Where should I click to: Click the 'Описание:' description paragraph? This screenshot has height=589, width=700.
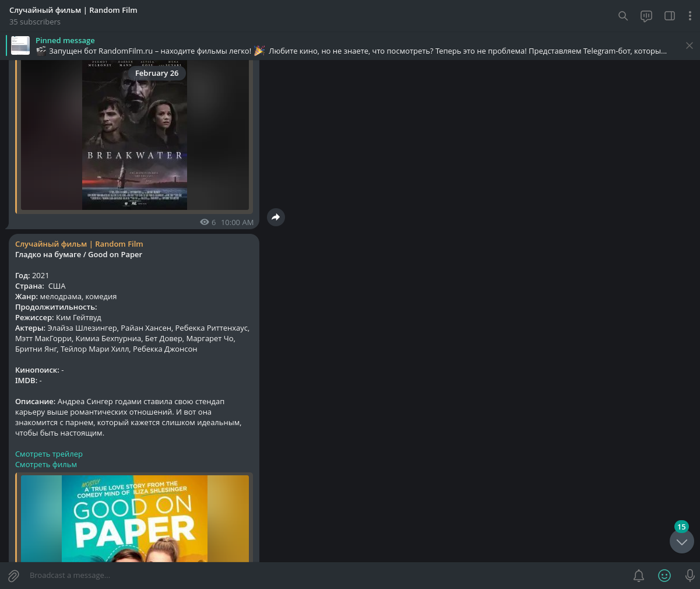coord(128,417)
